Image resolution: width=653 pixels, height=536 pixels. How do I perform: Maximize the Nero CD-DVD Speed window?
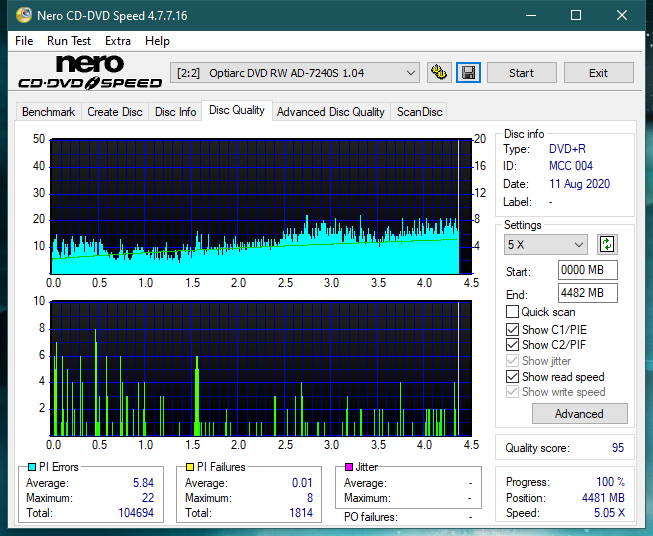tap(576, 15)
